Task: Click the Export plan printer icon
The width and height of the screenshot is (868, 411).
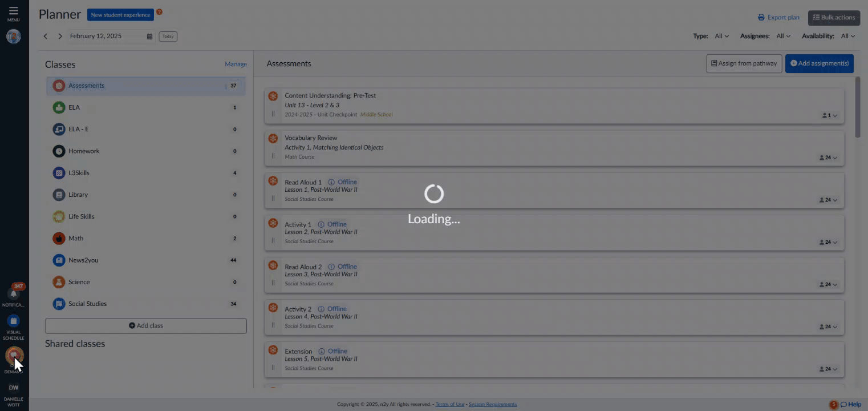Action: click(x=761, y=18)
